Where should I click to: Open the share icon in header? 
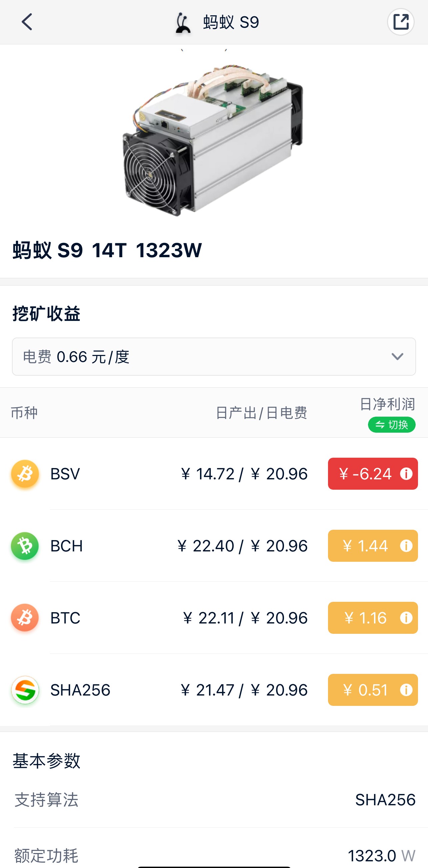[400, 22]
